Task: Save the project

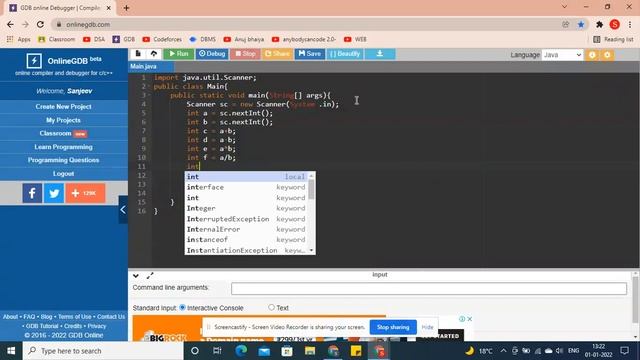Action: click(x=309, y=54)
